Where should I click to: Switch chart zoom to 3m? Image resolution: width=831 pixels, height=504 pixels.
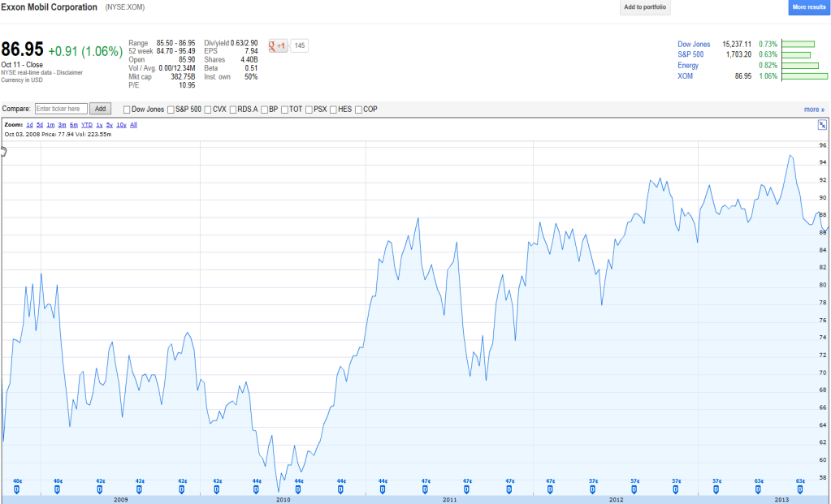62,125
